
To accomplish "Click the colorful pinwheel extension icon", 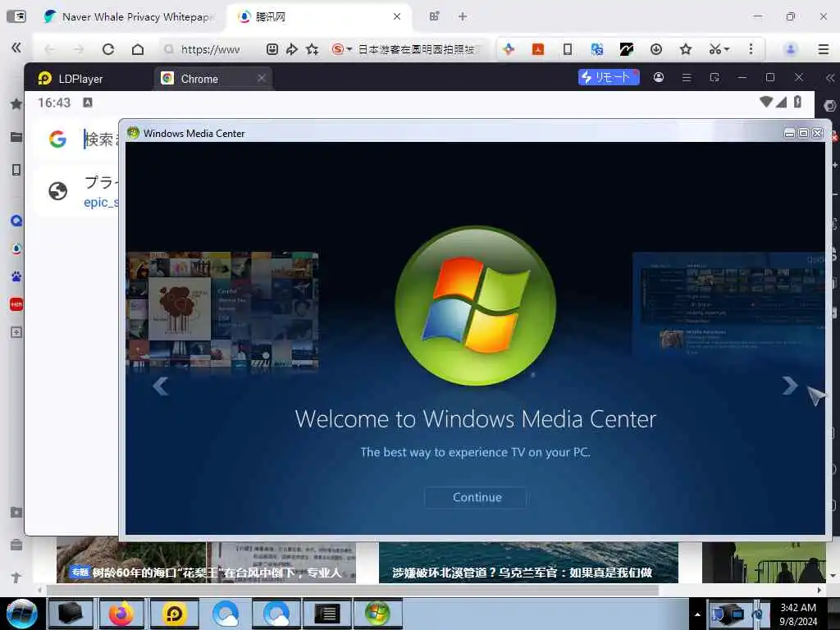I will click(x=509, y=49).
